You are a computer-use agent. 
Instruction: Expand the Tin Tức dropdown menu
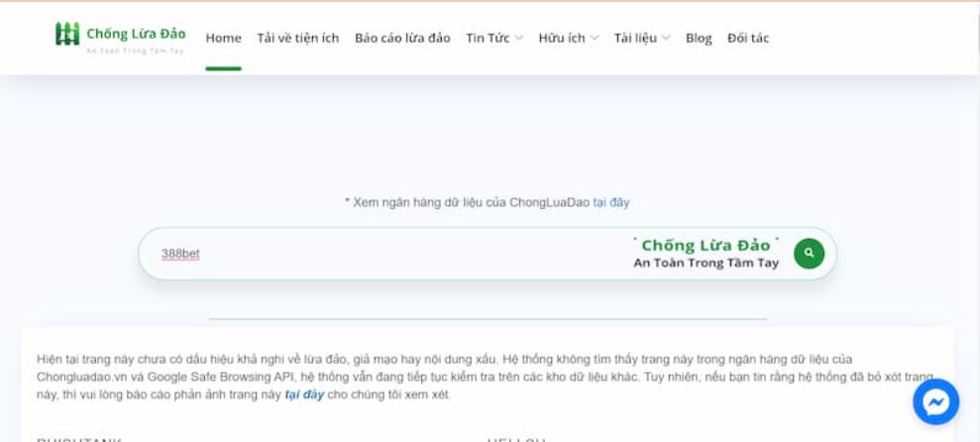coord(494,38)
